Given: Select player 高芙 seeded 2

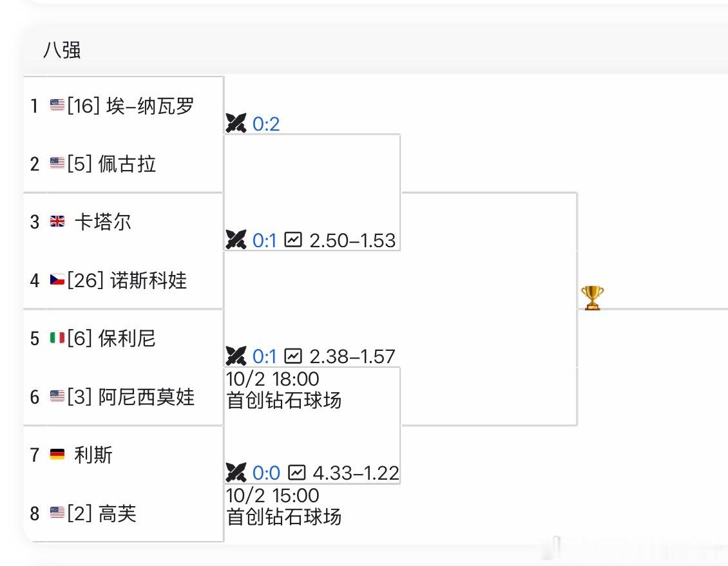Looking at the screenshot, I should pyautogui.click(x=117, y=513).
